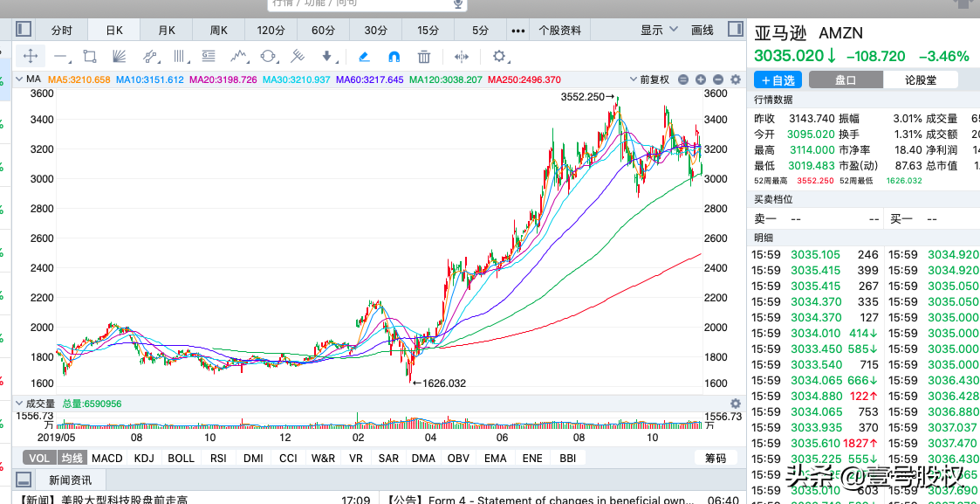Open the 论股堂 tab
The height and width of the screenshot is (504, 980).
point(920,79)
